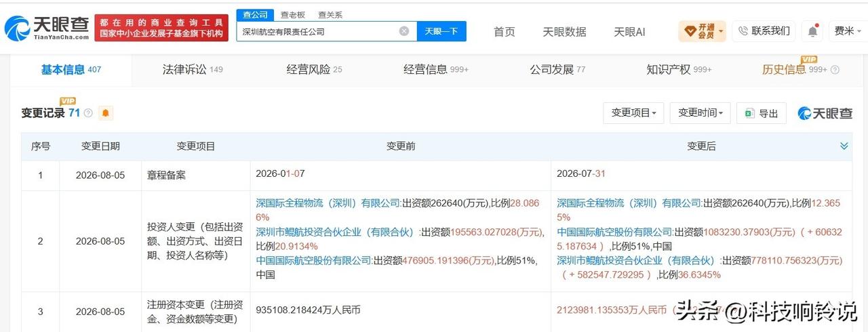The height and width of the screenshot is (332, 868).
Task: Click the bell alert icon beside 变更记录
Action: (106, 113)
